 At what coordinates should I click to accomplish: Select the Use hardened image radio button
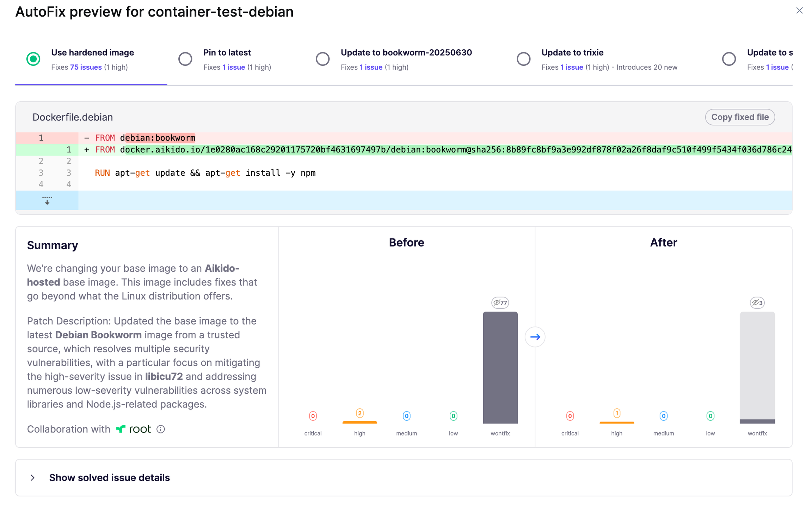coord(33,59)
